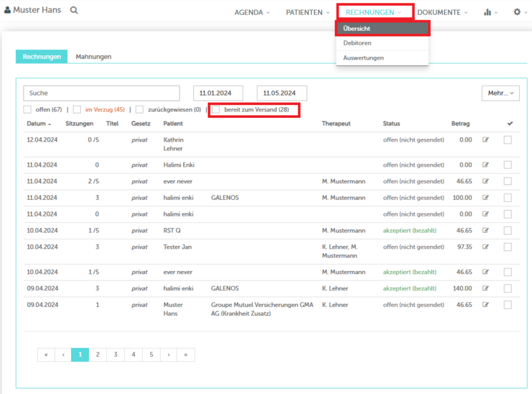Click the Therapeut column header
Viewport: 532px width, 394px height.
coord(336,123)
